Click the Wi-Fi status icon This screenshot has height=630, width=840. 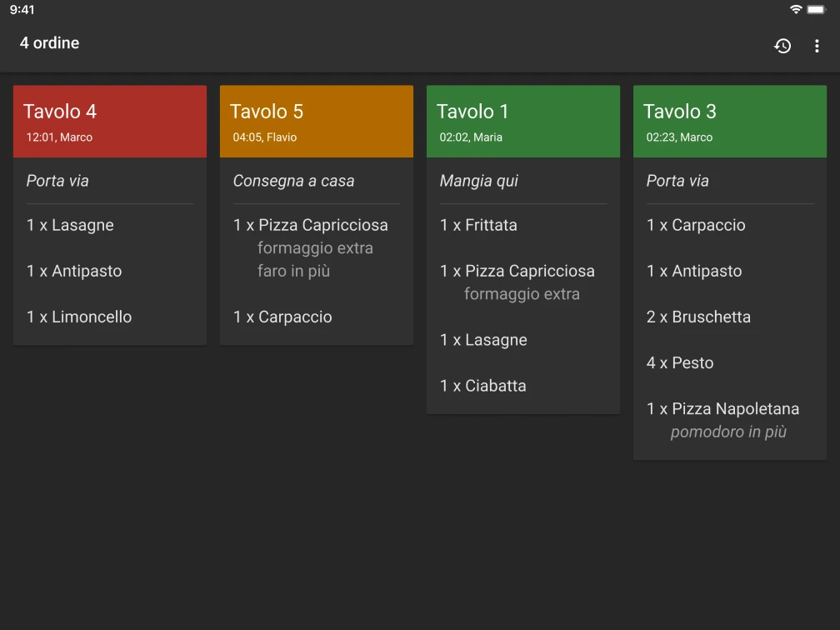[797, 10]
